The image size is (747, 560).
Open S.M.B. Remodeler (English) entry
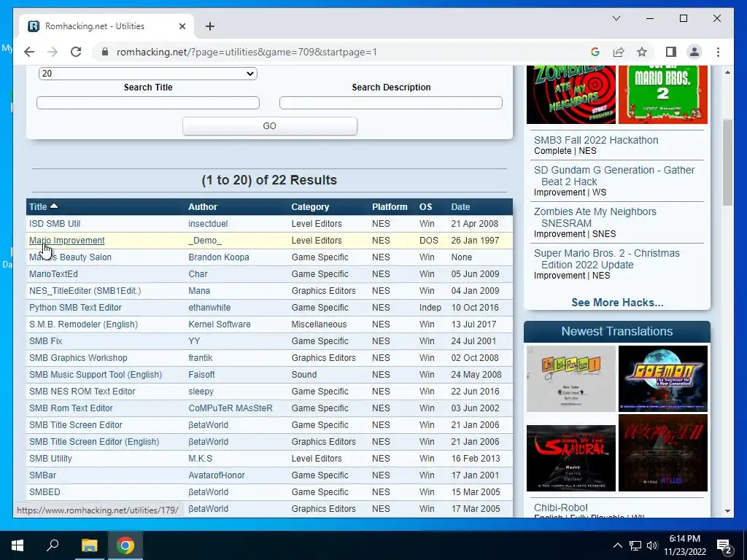point(83,324)
